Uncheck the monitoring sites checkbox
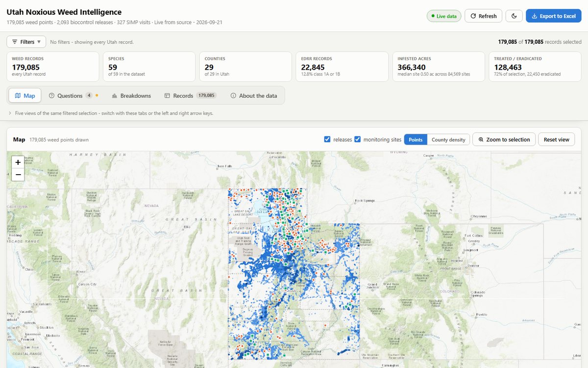Viewport: 588px width, 368px height. pyautogui.click(x=357, y=139)
